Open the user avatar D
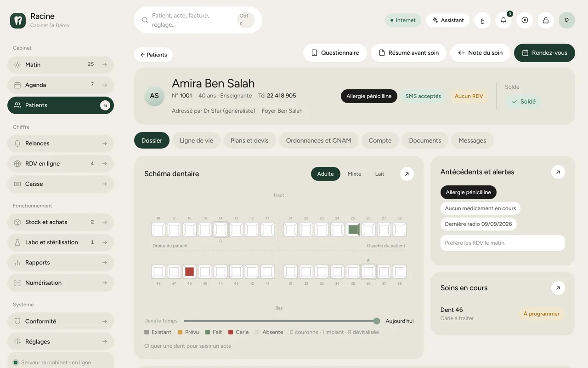Viewport: 588px width, 368px height. [567, 20]
